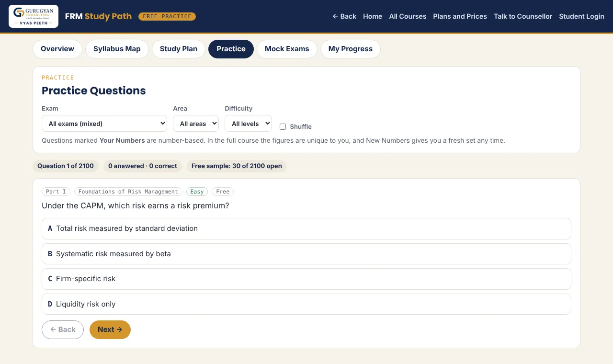Go to All Courses

(408, 16)
